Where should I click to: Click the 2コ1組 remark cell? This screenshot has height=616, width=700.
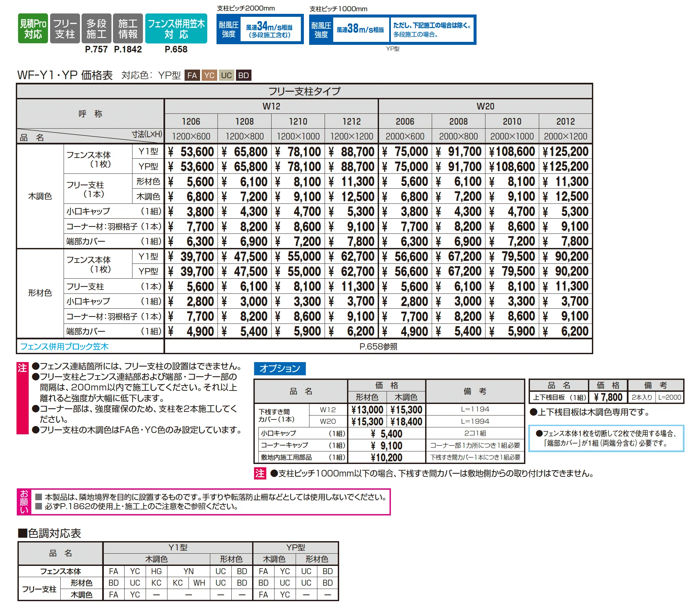point(475,433)
